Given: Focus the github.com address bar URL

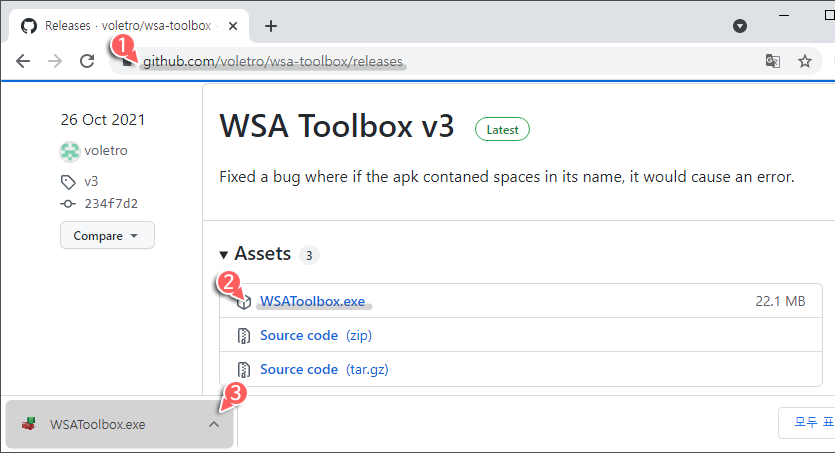Looking at the screenshot, I should [273, 61].
